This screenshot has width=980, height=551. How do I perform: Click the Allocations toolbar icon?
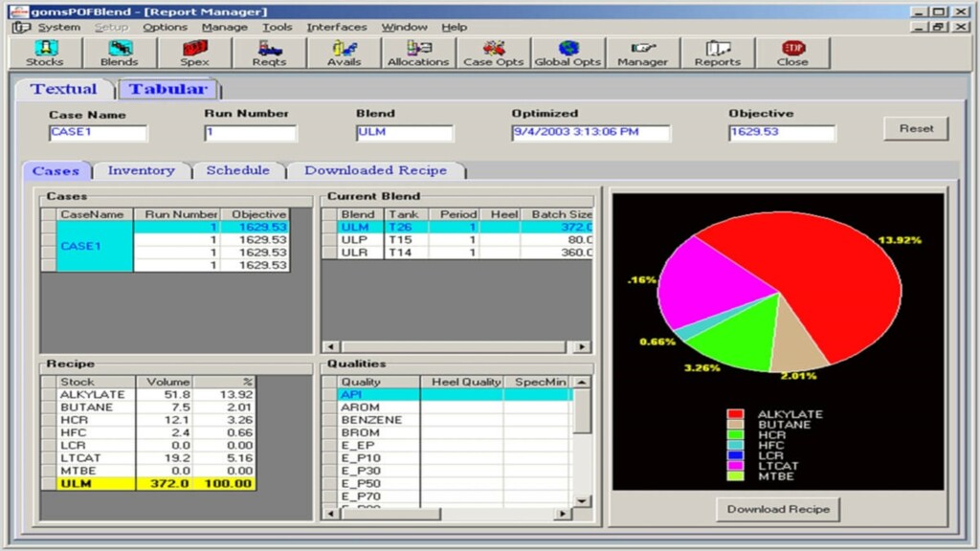point(417,53)
